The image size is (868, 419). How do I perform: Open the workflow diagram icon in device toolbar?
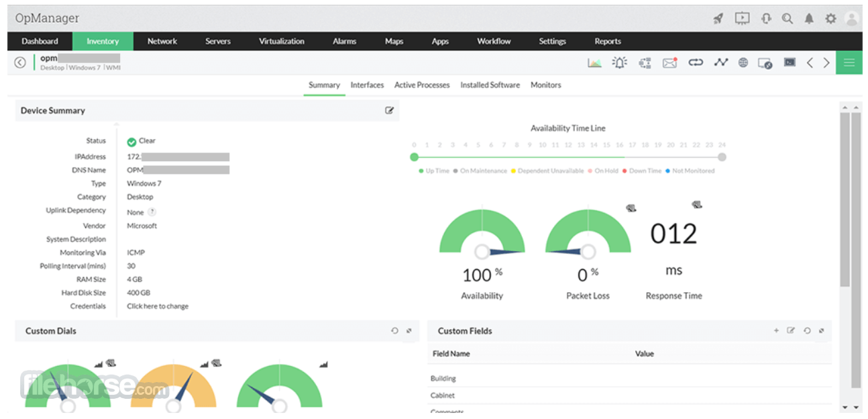pyautogui.click(x=645, y=62)
